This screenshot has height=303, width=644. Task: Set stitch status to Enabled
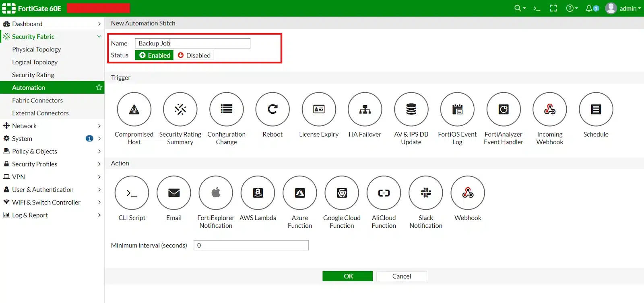tap(155, 55)
